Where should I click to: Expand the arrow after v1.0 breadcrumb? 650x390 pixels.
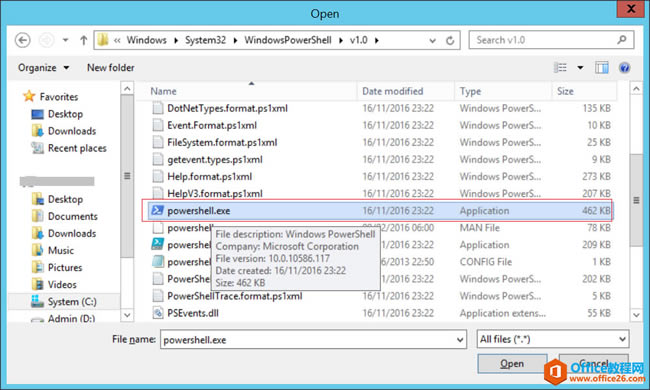click(x=377, y=40)
